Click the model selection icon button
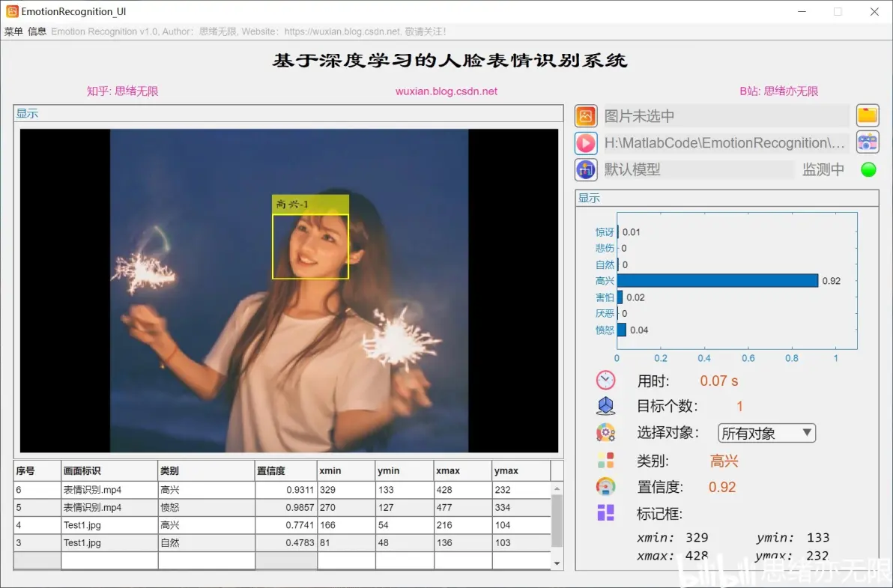Image resolution: width=893 pixels, height=588 pixels. pos(586,169)
